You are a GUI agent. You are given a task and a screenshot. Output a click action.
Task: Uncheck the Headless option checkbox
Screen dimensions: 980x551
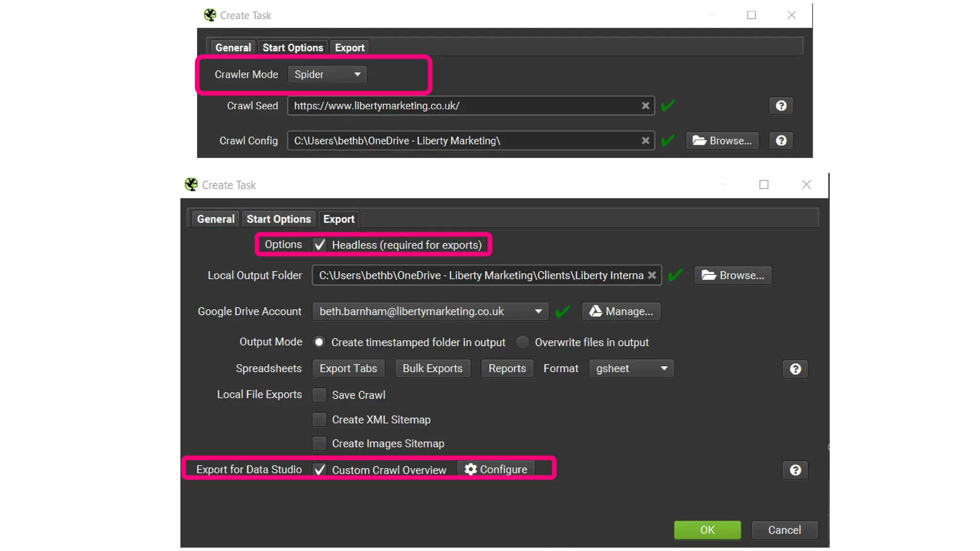[319, 245]
